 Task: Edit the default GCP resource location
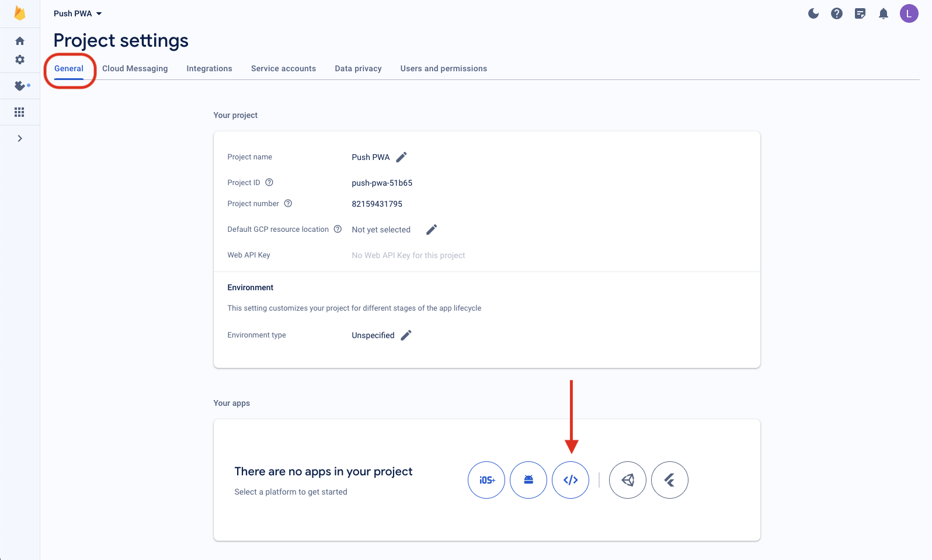[432, 229]
